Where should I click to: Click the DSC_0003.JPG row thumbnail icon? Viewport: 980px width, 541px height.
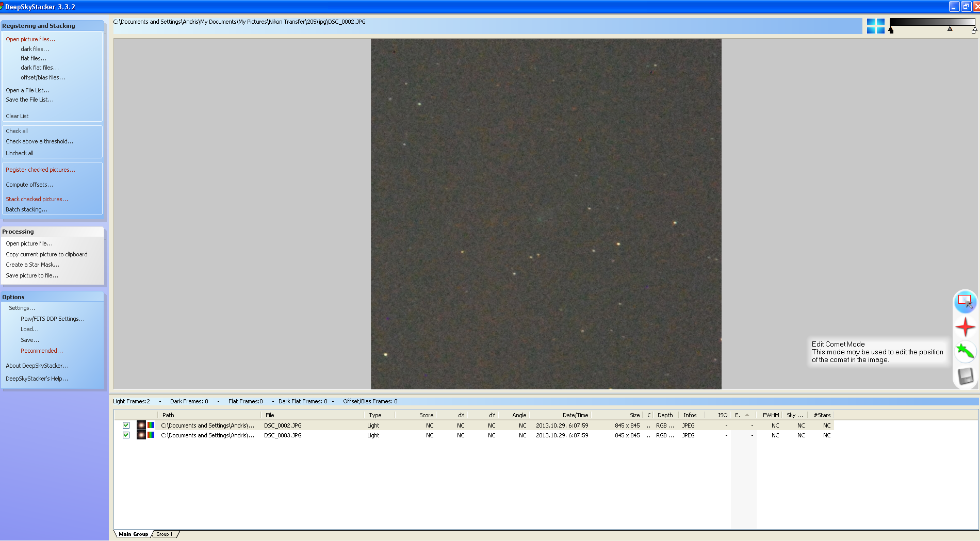[141, 435]
